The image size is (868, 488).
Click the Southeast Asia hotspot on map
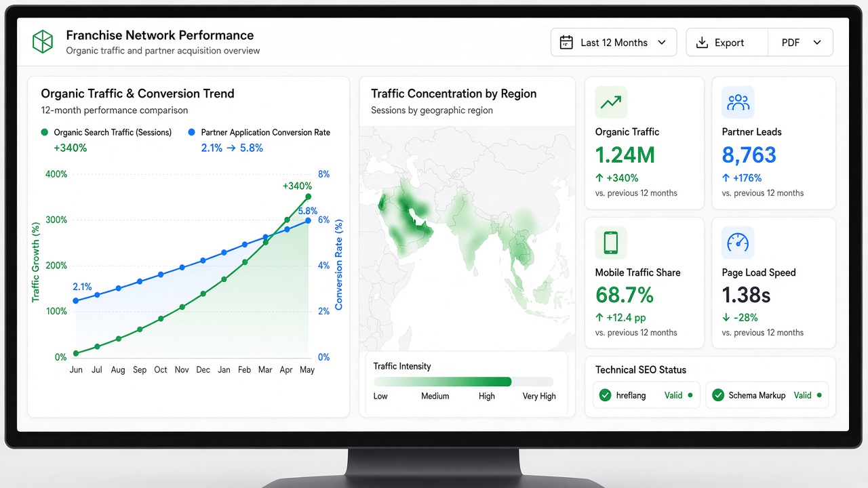click(x=521, y=251)
